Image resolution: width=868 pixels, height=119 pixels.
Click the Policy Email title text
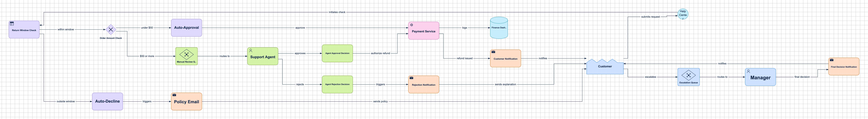pyautogui.click(x=186, y=102)
